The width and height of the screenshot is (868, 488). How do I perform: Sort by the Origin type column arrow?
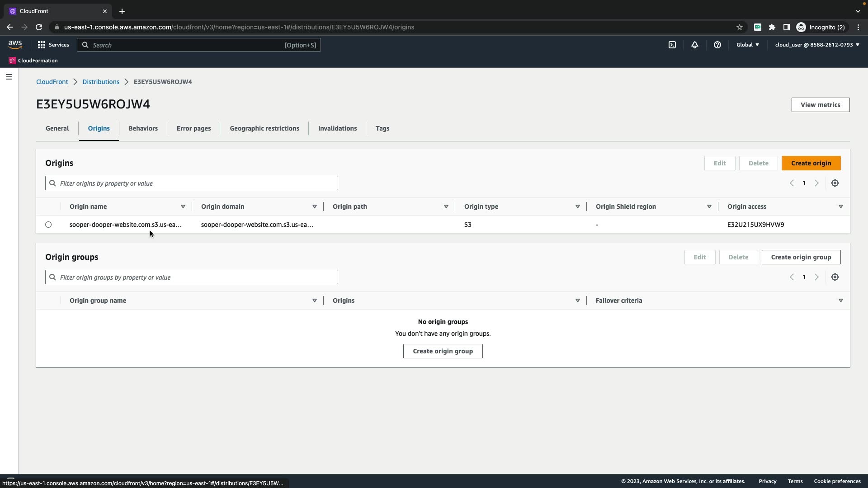(x=577, y=206)
